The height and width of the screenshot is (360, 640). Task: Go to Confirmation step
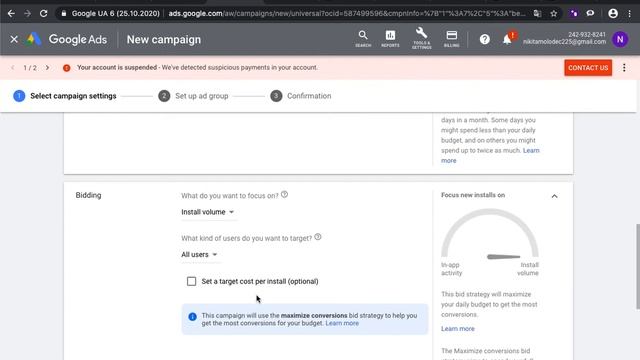(301, 96)
